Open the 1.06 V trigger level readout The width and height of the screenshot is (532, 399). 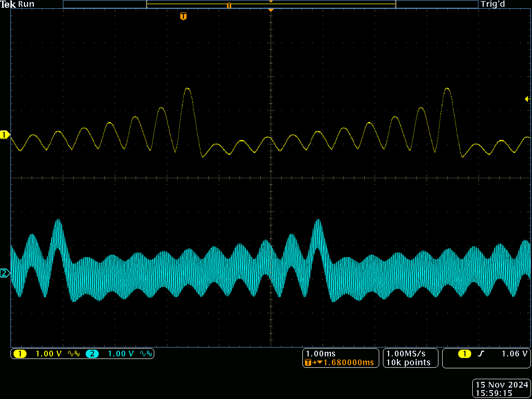[514, 354]
